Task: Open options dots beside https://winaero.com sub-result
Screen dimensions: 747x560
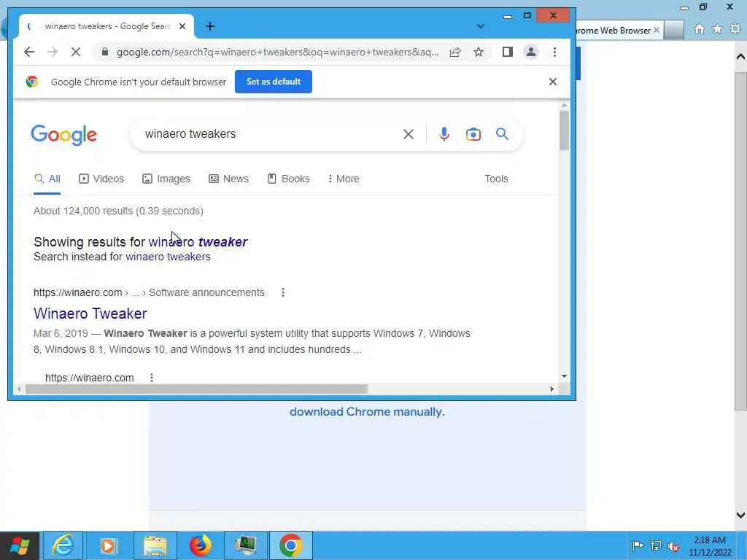Action: (152, 378)
